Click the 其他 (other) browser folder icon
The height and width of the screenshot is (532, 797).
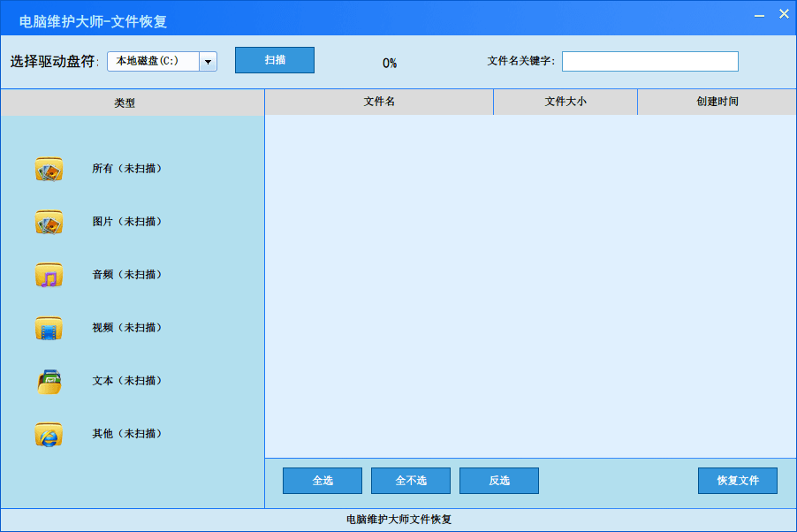click(x=49, y=434)
